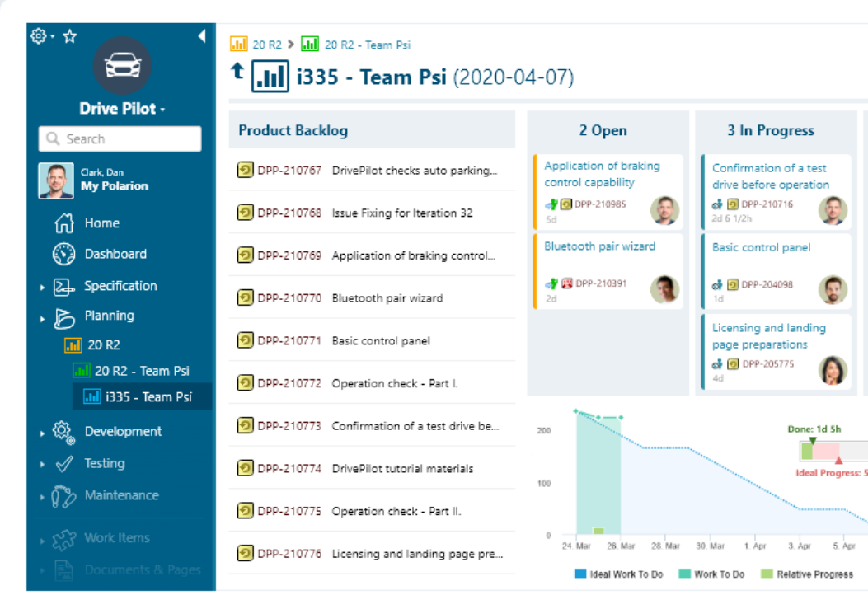Click the Work To Do legend swatch
The image size is (868, 595).
point(685,574)
